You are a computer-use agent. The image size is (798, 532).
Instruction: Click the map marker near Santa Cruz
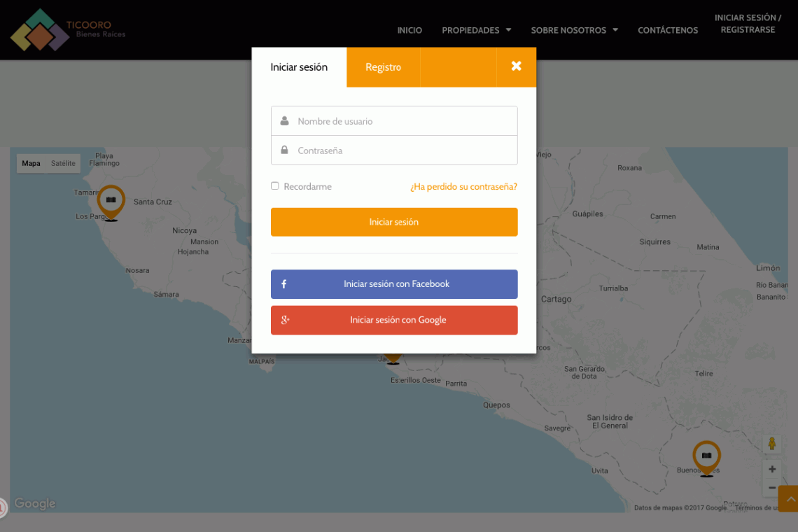coord(111,202)
